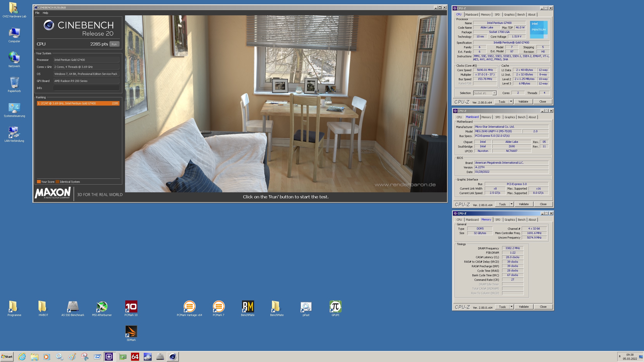
Task: Click the MEG Z690 UNIFY-X model field
Action: [x=498, y=131]
